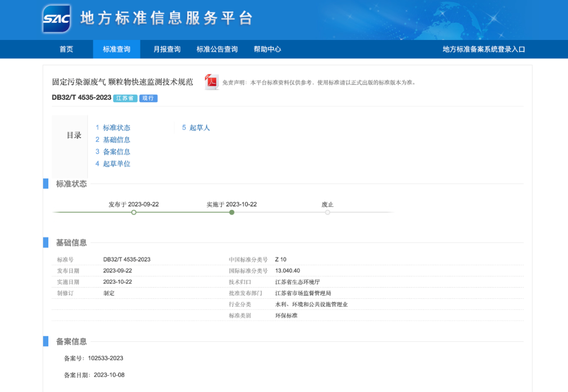This screenshot has height=392, width=568.
Task: Open the PDF document icon
Action: click(211, 82)
